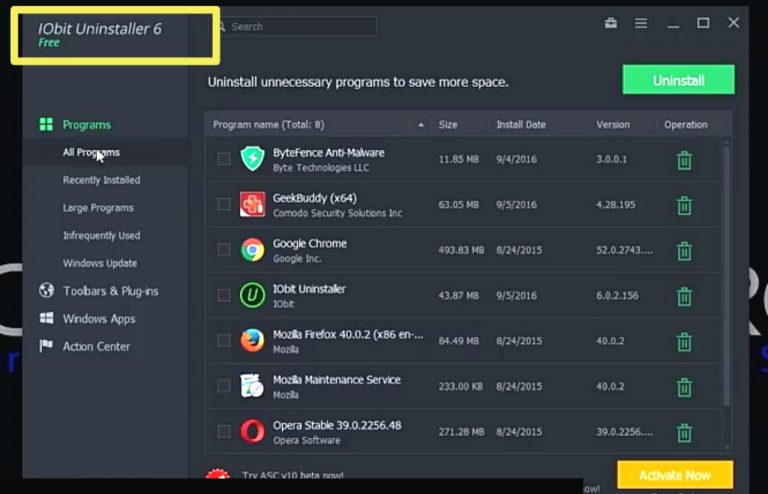This screenshot has height=494, width=768.
Task: Show Recently Installed programs
Action: (101, 180)
